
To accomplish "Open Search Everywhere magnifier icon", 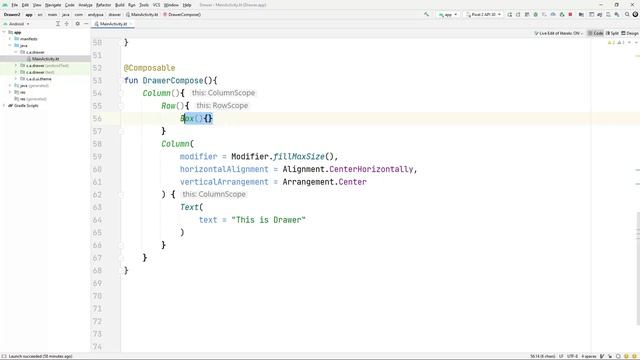I will [x=627, y=14].
